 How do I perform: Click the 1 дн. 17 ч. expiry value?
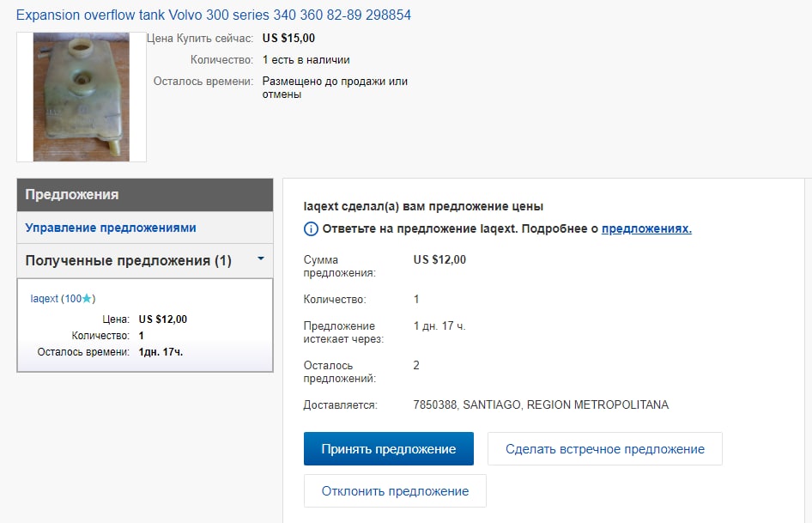click(439, 326)
